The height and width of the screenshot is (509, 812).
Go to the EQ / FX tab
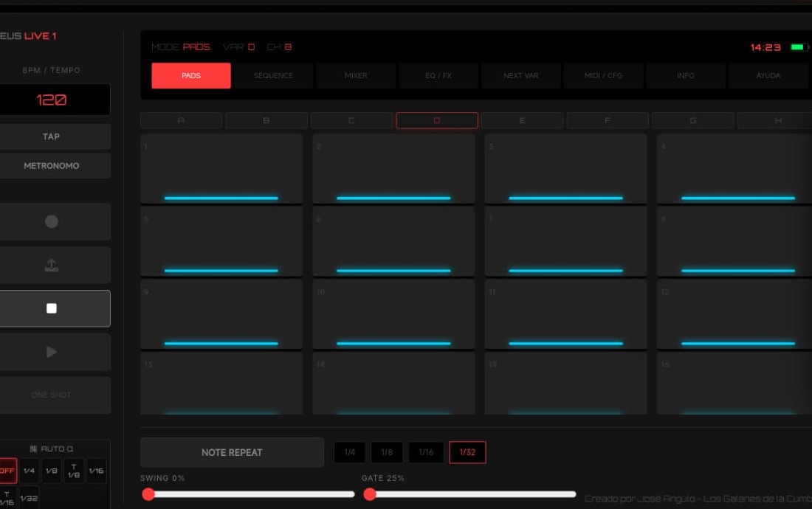pos(438,75)
